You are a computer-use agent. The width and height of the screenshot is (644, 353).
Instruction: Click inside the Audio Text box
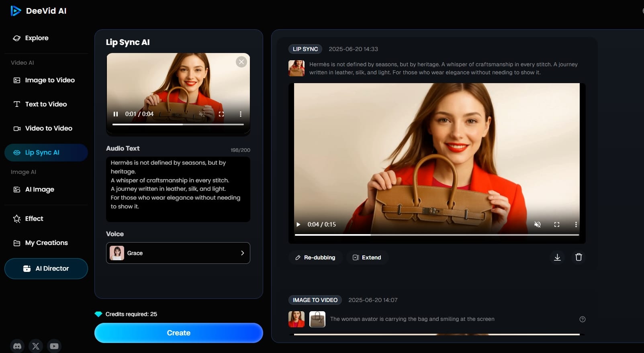pyautogui.click(x=178, y=189)
